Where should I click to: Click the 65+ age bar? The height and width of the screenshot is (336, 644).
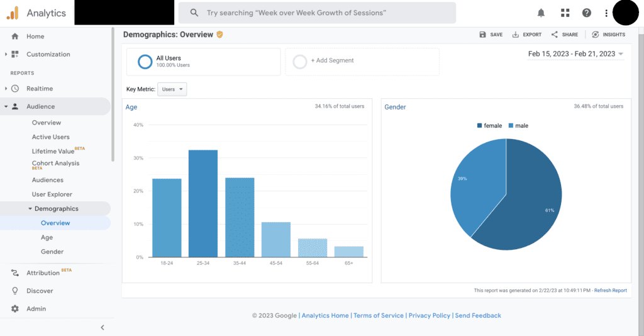[x=348, y=252]
